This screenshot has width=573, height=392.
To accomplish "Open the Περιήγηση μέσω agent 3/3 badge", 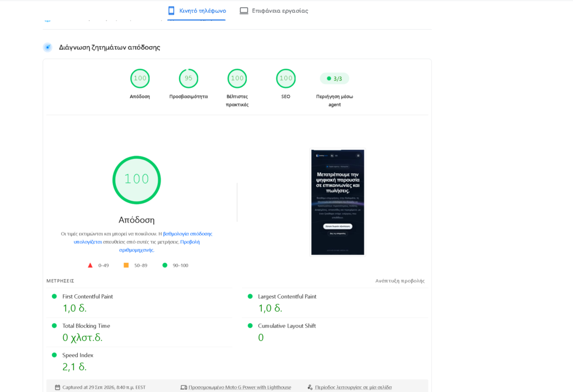I will (x=335, y=78).
